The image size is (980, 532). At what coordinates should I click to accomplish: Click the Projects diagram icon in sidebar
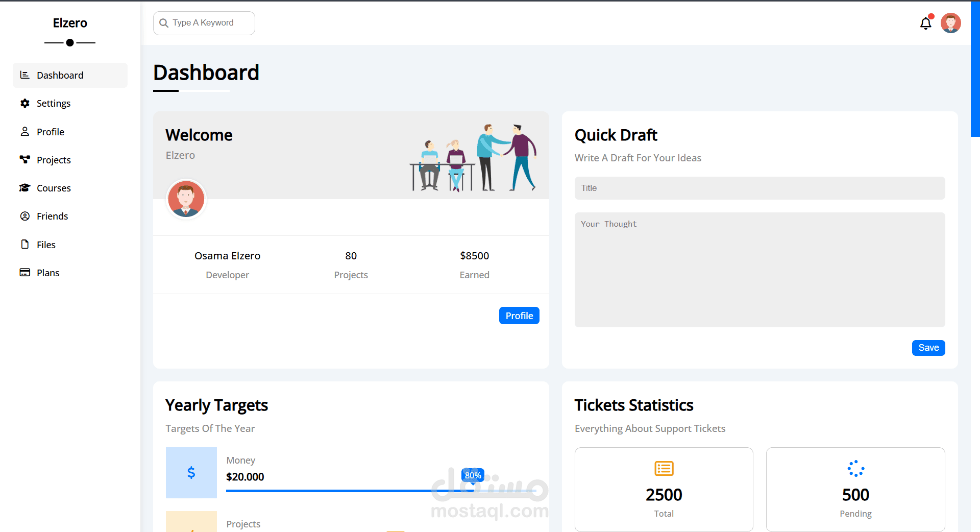[24, 160]
